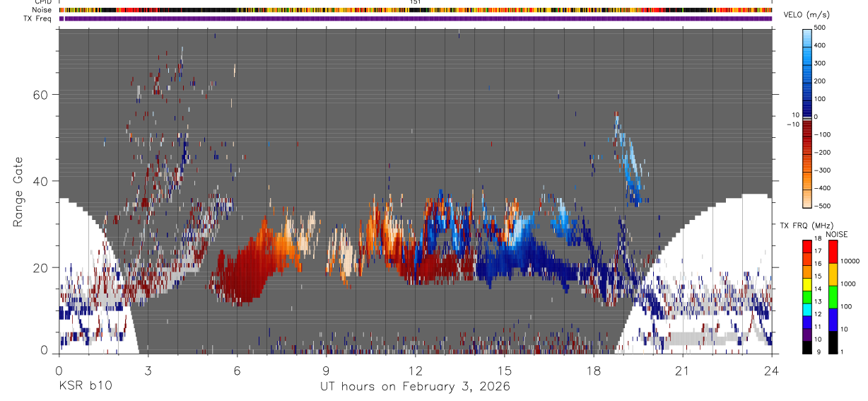Click the '1000' label on the NOISE scale
The width and height of the screenshot is (868, 401).
(849, 284)
